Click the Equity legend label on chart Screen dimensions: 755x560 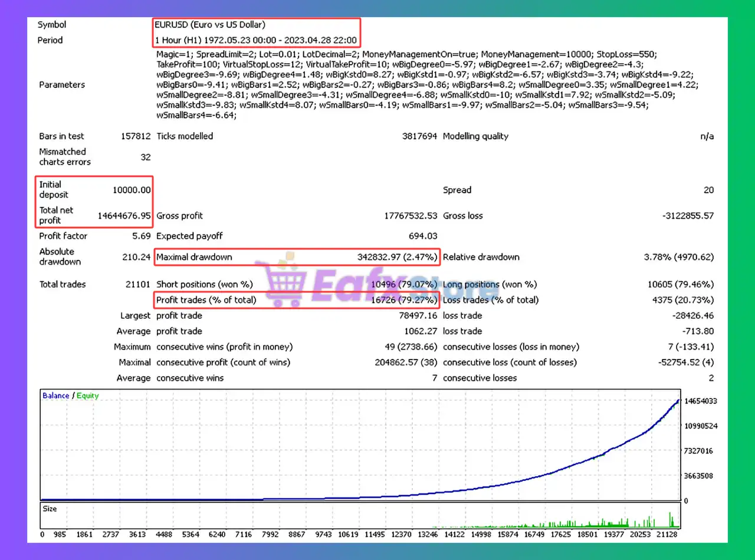click(87, 396)
